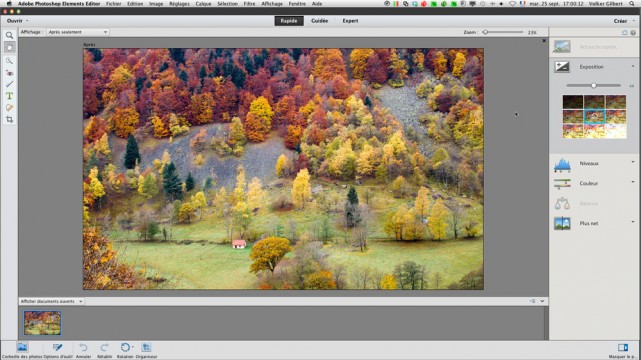Select the teeth whitening brush tool
This screenshot has height=360, width=641.
[9, 84]
